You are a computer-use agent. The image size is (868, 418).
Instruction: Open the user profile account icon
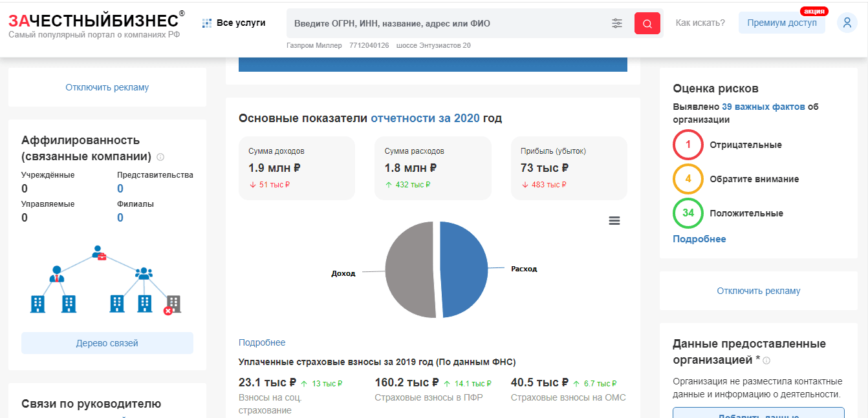pyautogui.click(x=847, y=23)
